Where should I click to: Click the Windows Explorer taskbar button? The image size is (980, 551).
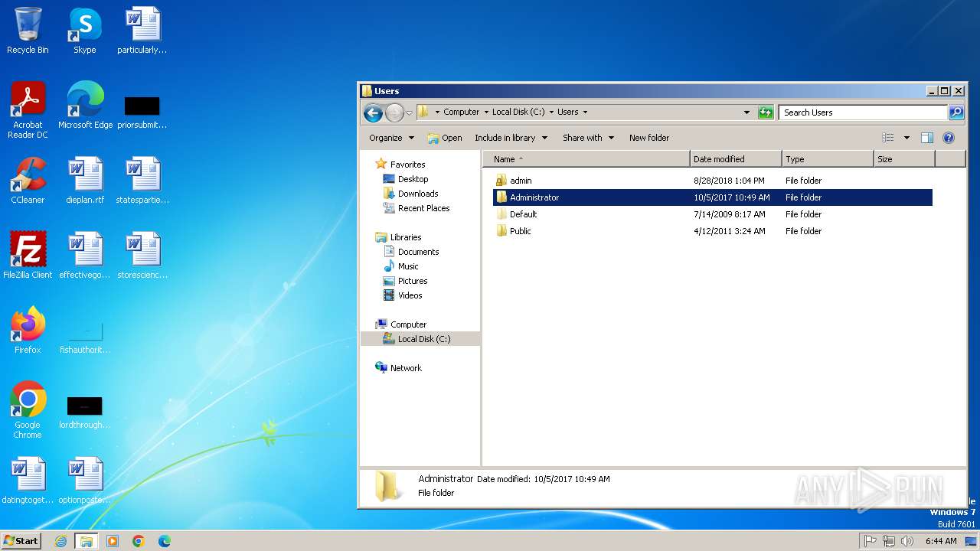point(87,541)
